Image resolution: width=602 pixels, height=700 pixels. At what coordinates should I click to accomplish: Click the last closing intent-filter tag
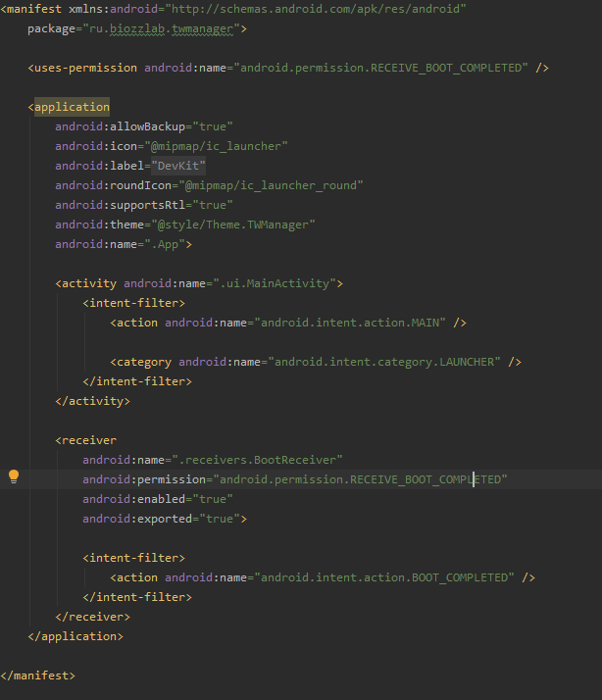click(x=137, y=598)
